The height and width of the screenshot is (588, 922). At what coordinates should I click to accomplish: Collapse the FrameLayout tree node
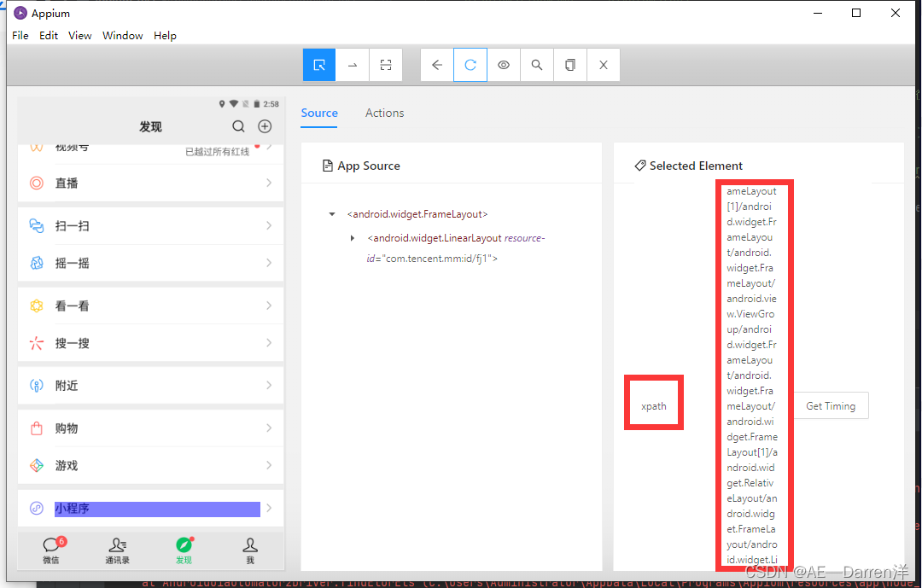point(331,213)
